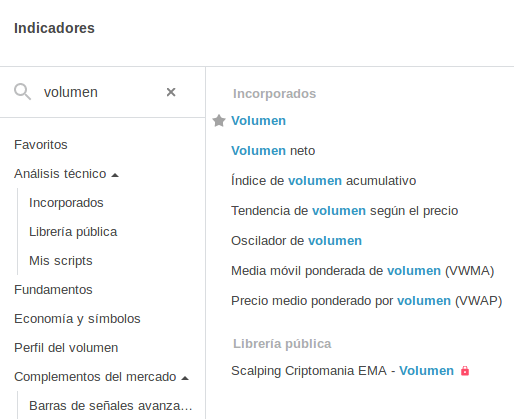Open the Favoritos category

coord(41,145)
